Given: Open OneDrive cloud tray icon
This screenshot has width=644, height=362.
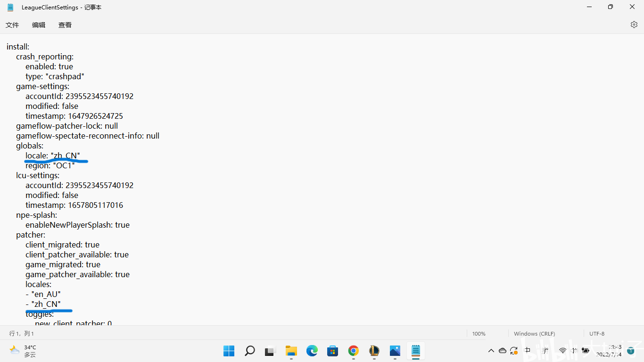Looking at the screenshot, I should (503, 351).
